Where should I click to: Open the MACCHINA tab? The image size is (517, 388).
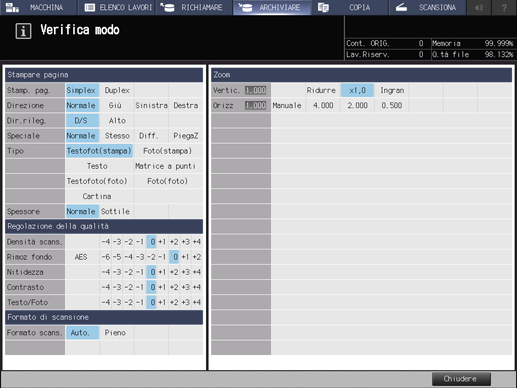click(38, 7)
